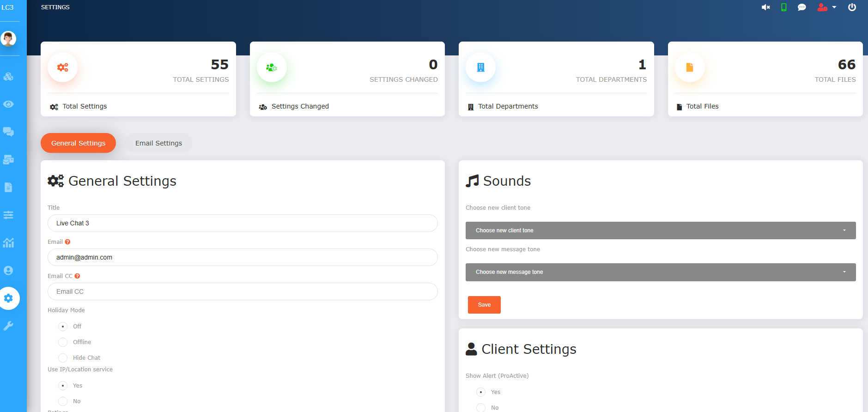Select the General Settings tab
Image resolution: width=868 pixels, height=412 pixels.
tap(78, 143)
